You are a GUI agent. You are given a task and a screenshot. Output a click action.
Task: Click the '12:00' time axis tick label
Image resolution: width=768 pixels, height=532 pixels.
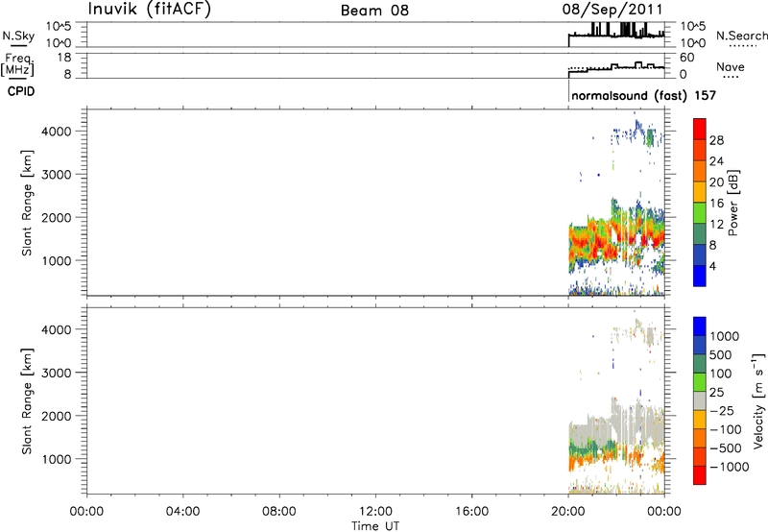tap(375, 512)
